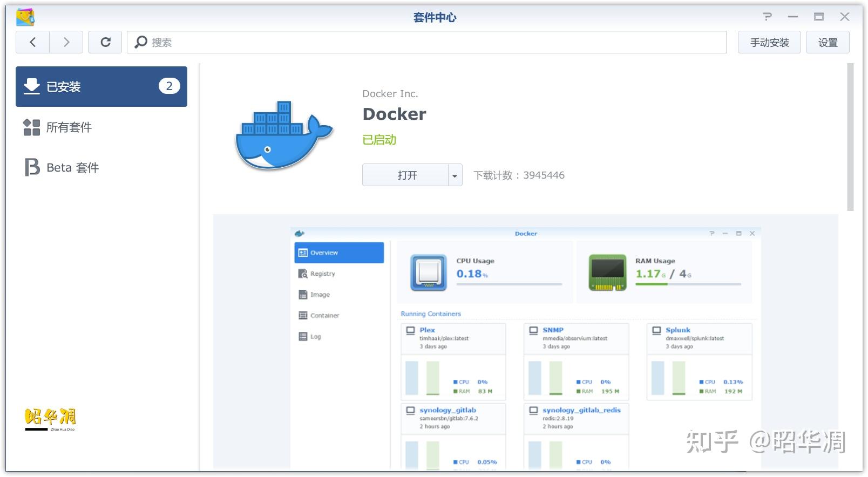Click the 已安装 download icon
Image resolution: width=868 pixels, height=477 pixels.
[32, 86]
